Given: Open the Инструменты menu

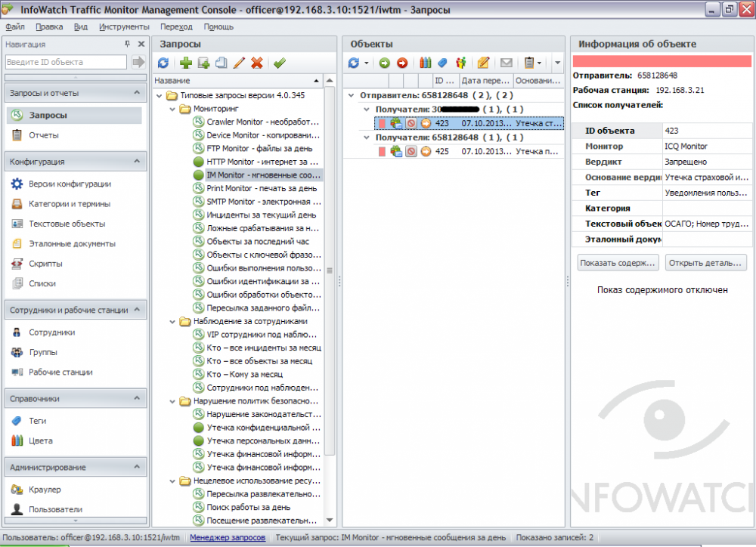Looking at the screenshot, I should 124,26.
